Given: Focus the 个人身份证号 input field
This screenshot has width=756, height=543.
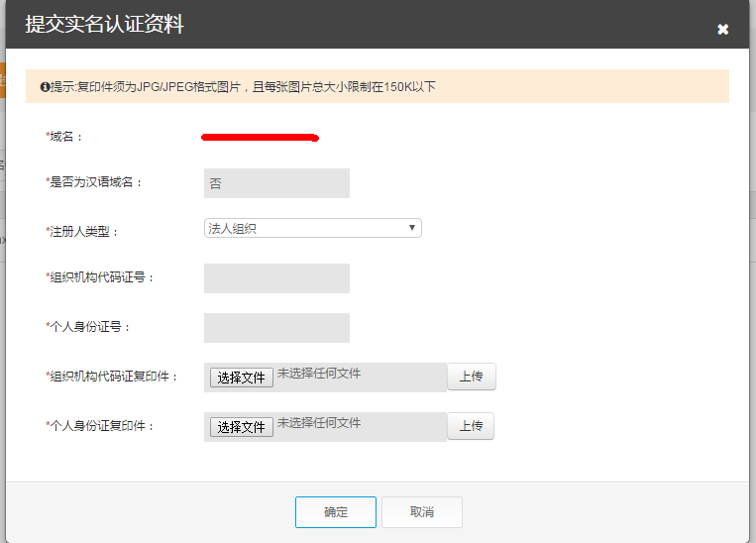Looking at the screenshot, I should pos(276,328).
